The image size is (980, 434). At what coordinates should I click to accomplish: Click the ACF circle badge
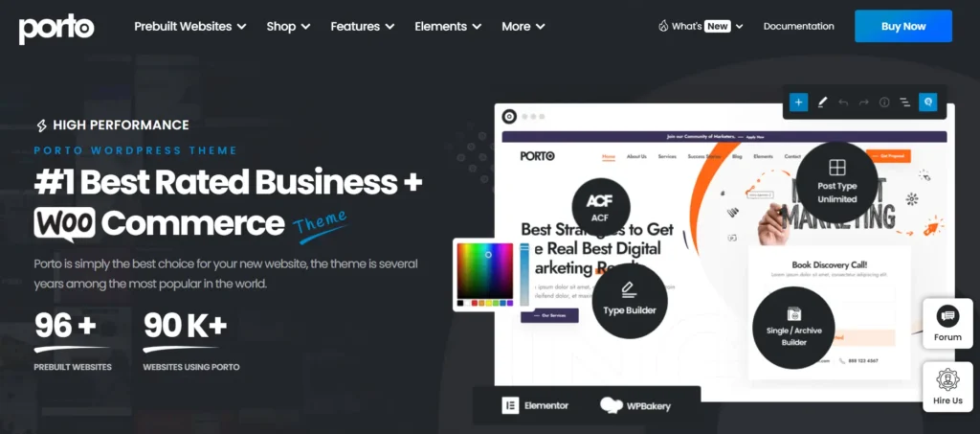[601, 207]
